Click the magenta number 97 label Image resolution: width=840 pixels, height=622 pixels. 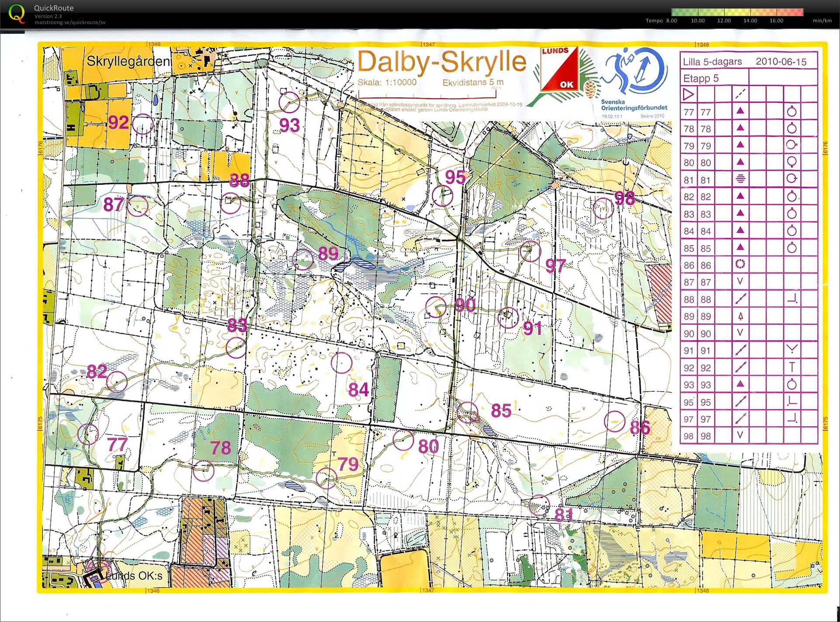pos(555,265)
